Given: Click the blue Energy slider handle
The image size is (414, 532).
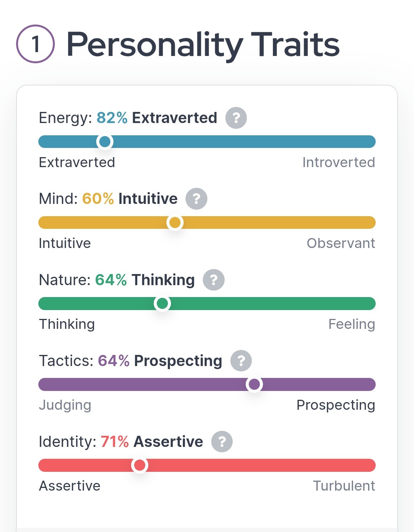Looking at the screenshot, I should 105,142.
